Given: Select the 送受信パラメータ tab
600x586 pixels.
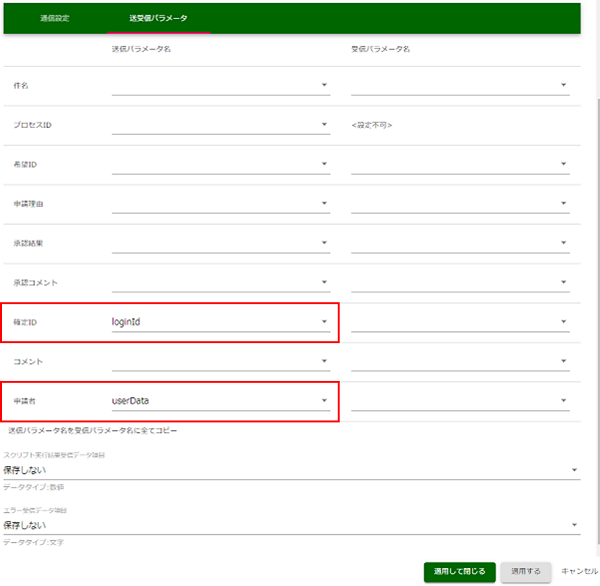Looking at the screenshot, I should (158, 19).
